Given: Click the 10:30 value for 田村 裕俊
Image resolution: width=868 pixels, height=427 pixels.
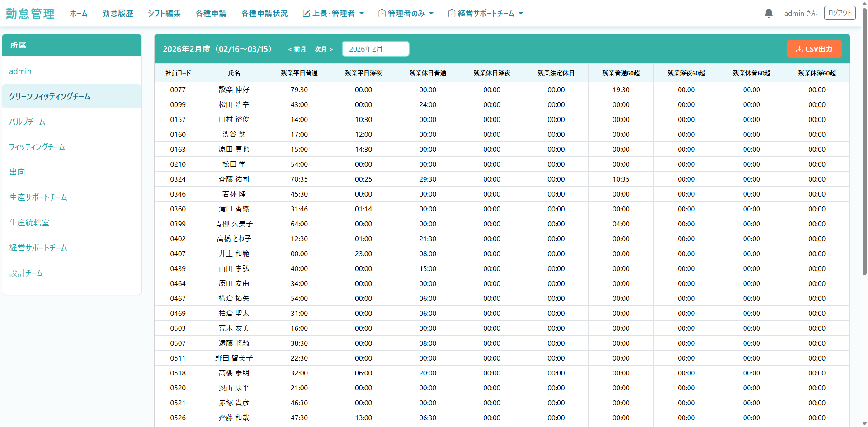Looking at the screenshot, I should coord(363,120).
